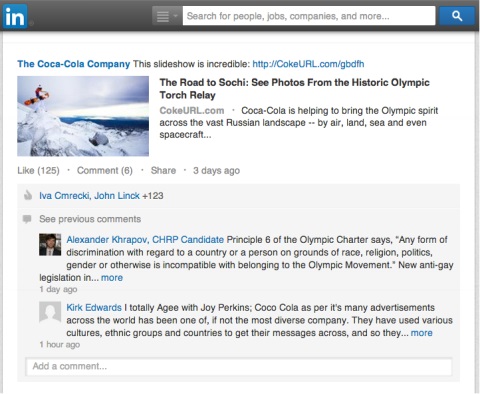Open the CokeURL.com/gbdfh link

click(308, 64)
